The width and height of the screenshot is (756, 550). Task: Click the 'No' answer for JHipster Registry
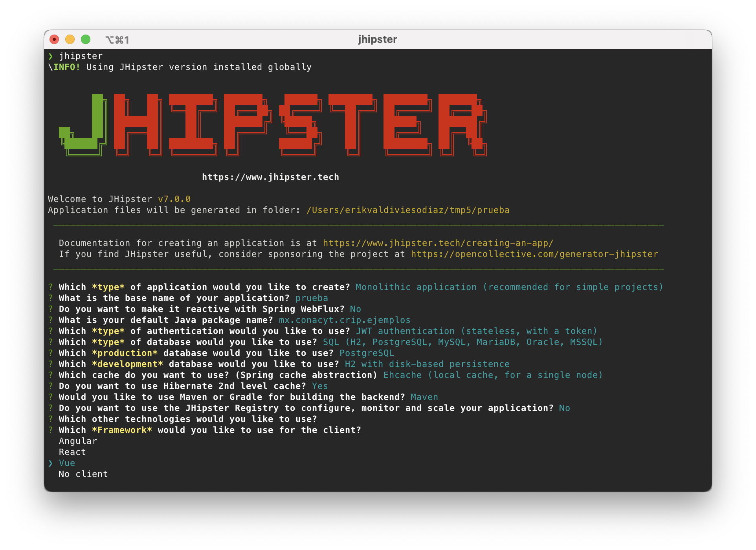[x=565, y=408]
